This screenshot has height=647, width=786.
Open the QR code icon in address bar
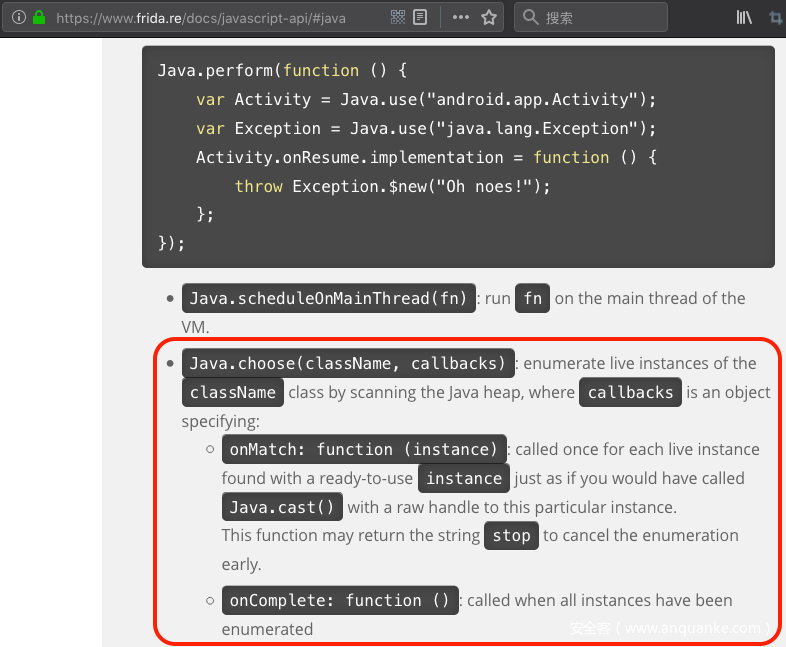(x=398, y=17)
